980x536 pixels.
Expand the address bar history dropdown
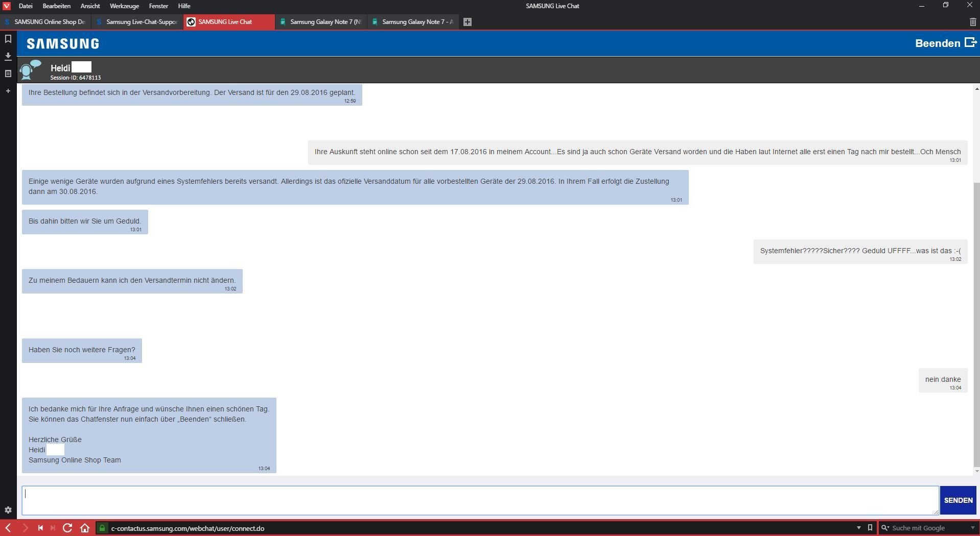pos(858,528)
